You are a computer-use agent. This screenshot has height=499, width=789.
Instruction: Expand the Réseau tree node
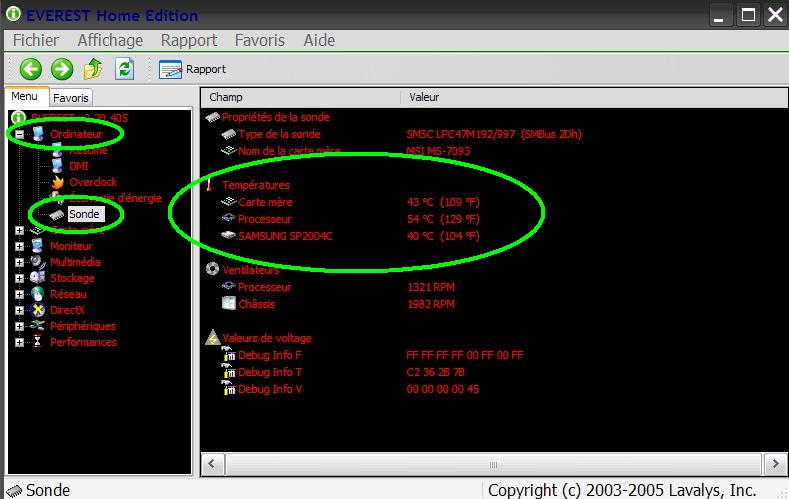click(19, 294)
